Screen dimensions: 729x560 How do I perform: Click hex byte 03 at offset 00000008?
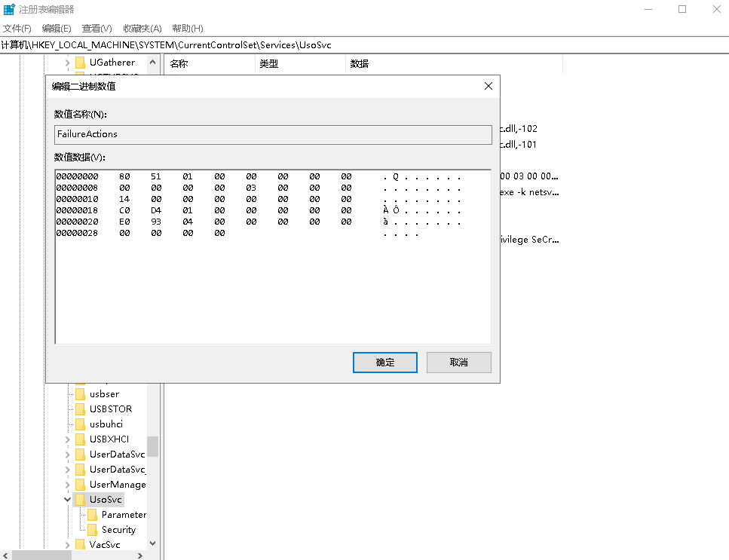[251, 188]
